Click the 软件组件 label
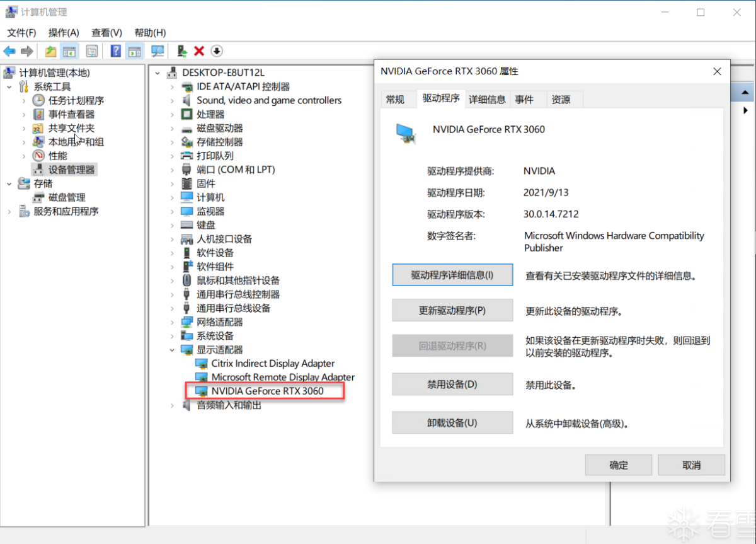The height and width of the screenshot is (544, 756). [215, 267]
